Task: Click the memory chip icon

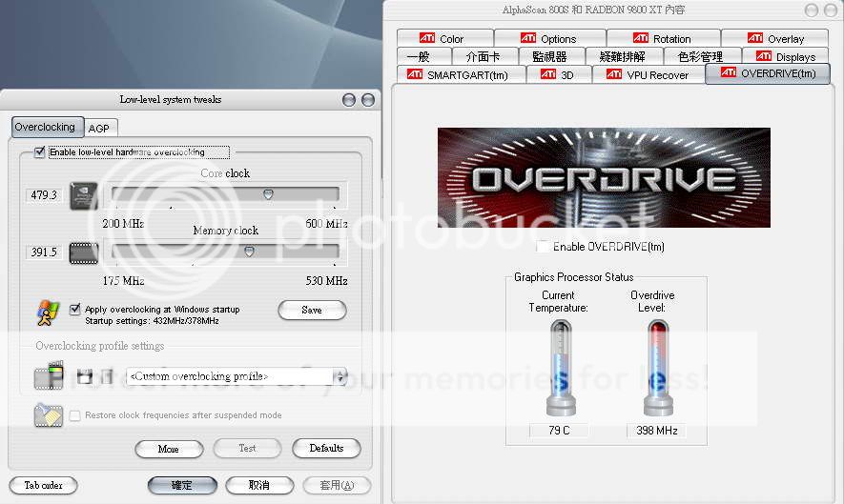Action: pyautogui.click(x=84, y=252)
